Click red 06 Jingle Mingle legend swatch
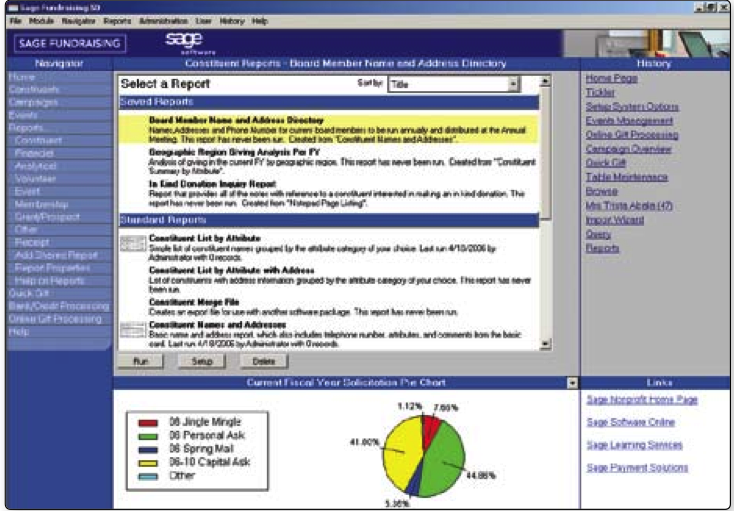 point(148,423)
